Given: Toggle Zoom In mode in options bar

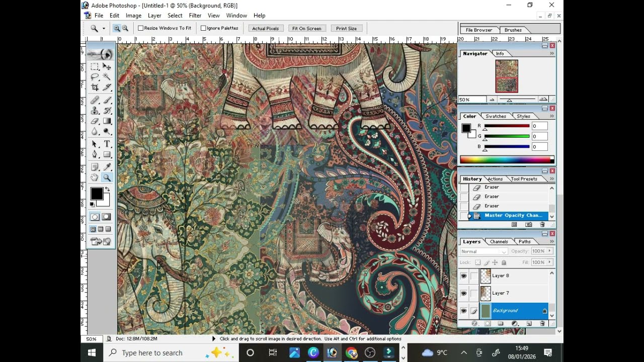Looking at the screenshot, I should coord(117,28).
